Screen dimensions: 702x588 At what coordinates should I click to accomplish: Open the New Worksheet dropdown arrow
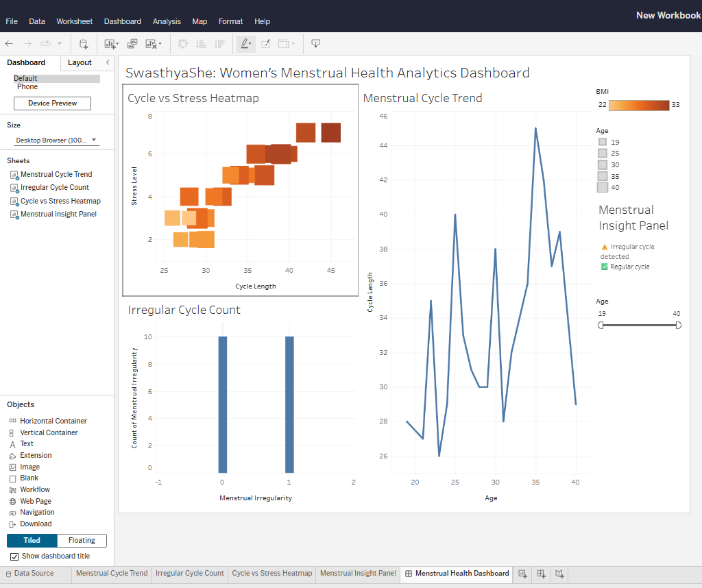click(x=117, y=44)
